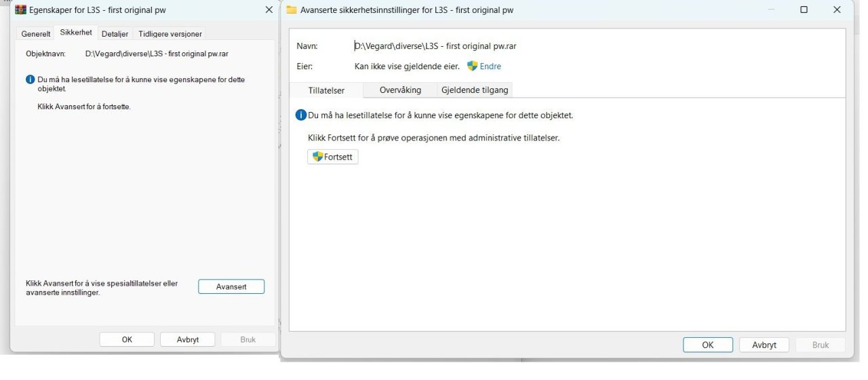Click the Navn path text field
Screen dimensions: 868x380
(435, 46)
